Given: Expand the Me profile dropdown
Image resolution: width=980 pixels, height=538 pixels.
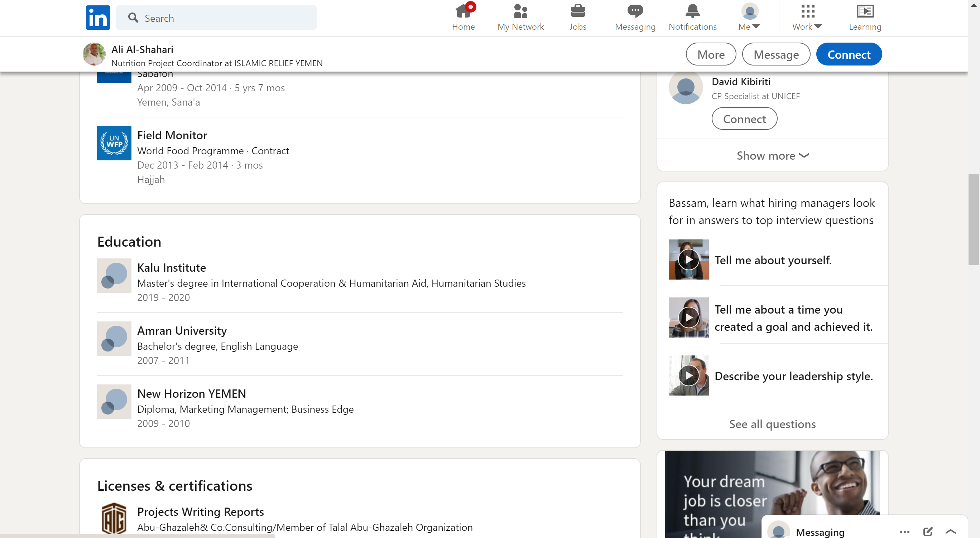Looking at the screenshot, I should click(749, 18).
